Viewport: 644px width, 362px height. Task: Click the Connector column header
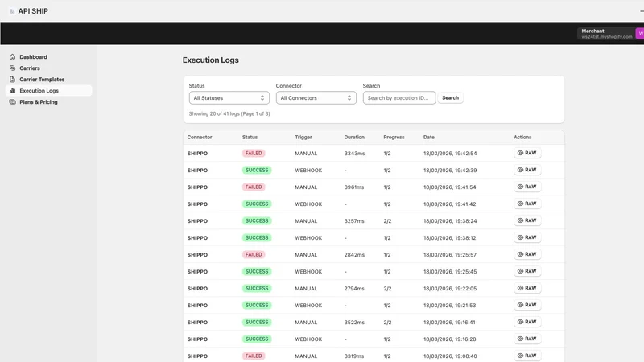click(x=200, y=137)
